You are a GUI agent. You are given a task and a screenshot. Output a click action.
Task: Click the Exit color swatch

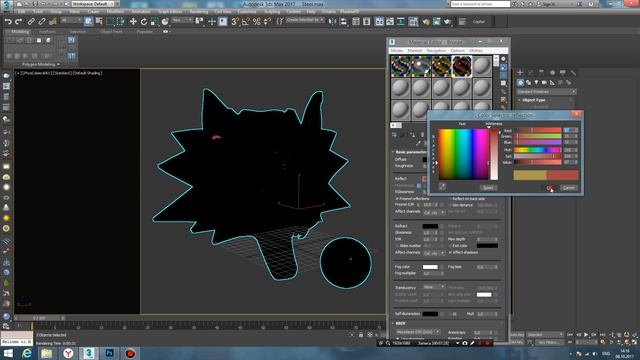pos(487,246)
